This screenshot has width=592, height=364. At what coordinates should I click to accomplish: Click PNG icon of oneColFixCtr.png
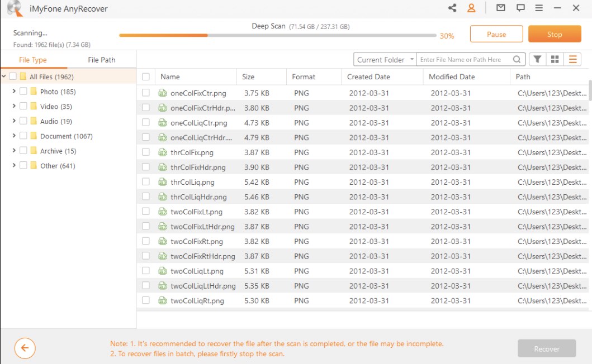(163, 93)
